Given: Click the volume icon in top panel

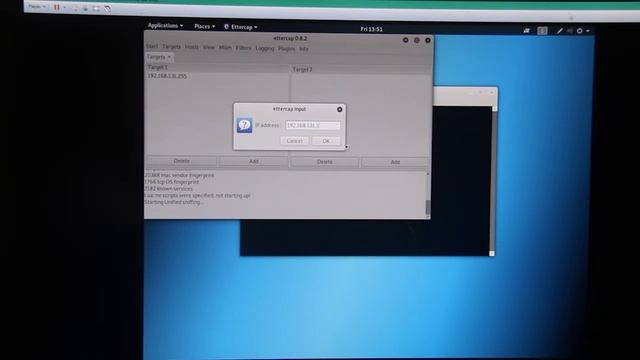Looking at the screenshot, I should 570,31.
